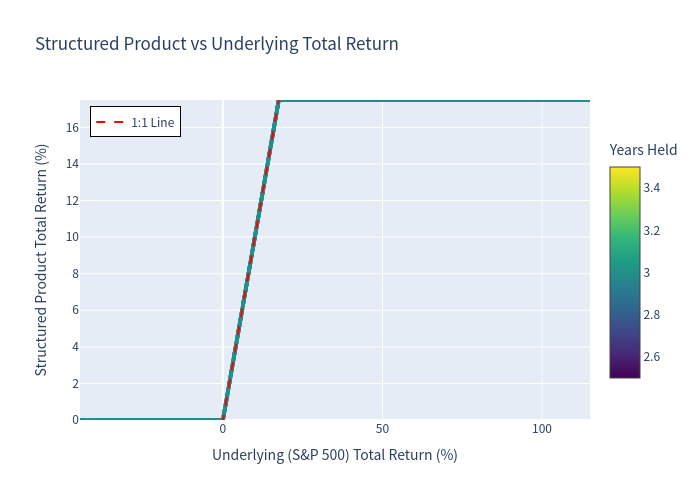
Task: Click the x-axis tick label 50
Action: coord(382,429)
